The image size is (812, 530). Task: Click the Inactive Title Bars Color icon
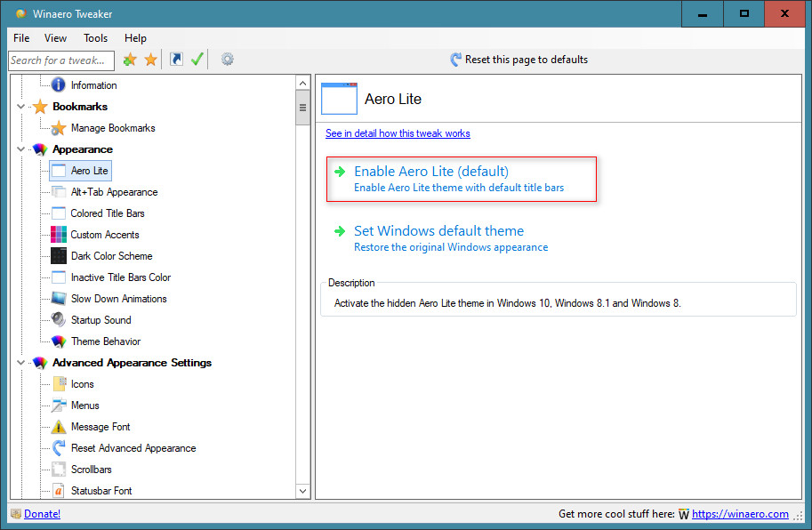coord(59,277)
